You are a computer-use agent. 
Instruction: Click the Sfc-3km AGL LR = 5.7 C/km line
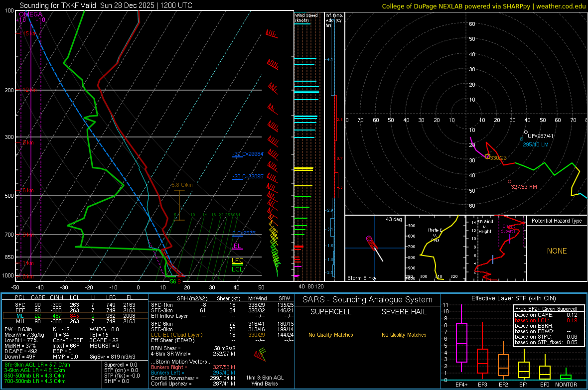click(37, 365)
